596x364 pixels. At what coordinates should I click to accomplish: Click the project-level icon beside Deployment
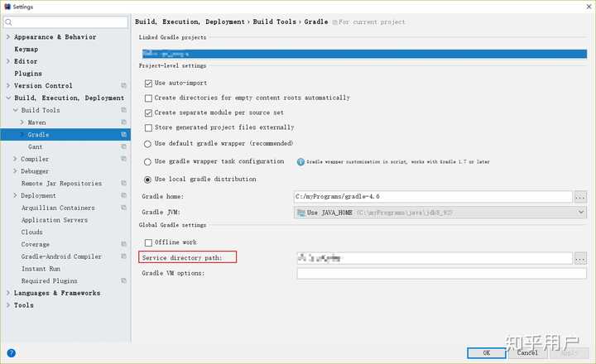[x=123, y=195]
